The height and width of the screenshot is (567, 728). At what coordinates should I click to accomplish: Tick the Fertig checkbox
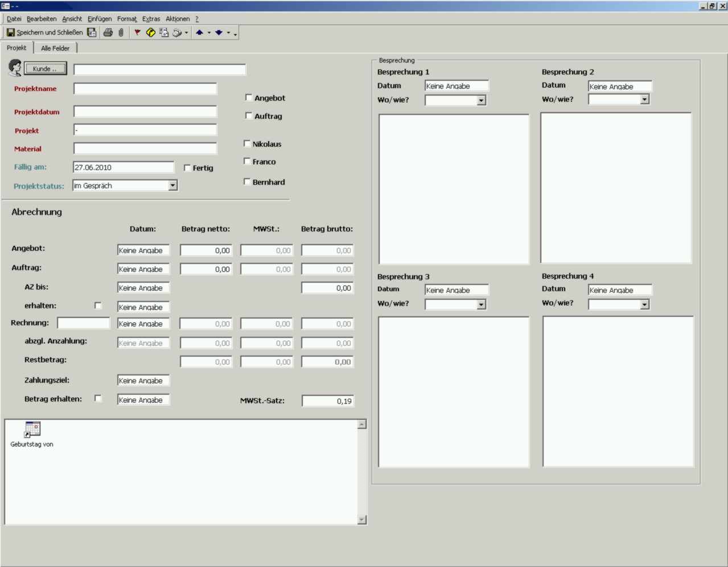[x=187, y=168]
